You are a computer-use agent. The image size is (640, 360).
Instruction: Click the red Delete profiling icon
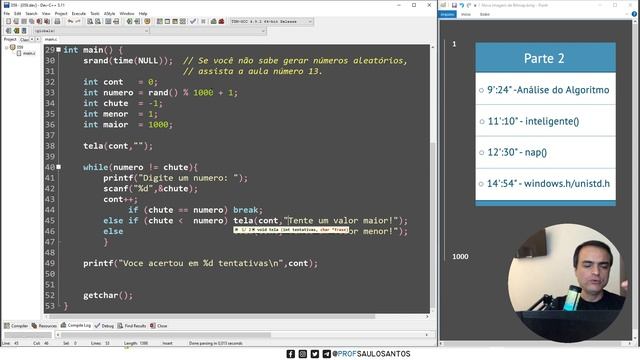[221, 21]
